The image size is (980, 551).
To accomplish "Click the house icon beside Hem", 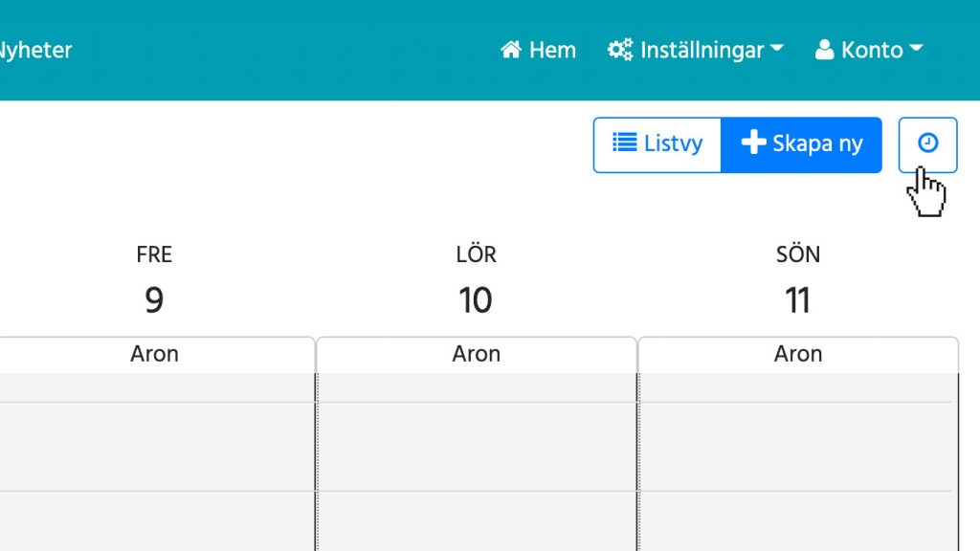I will click(511, 50).
